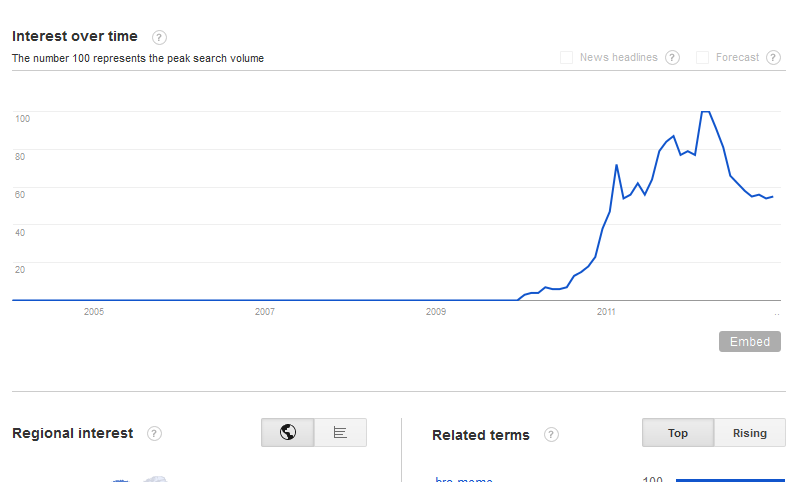Tick the Forecast checkbox
Image resolution: width=809 pixels, height=485 pixels.
703,58
